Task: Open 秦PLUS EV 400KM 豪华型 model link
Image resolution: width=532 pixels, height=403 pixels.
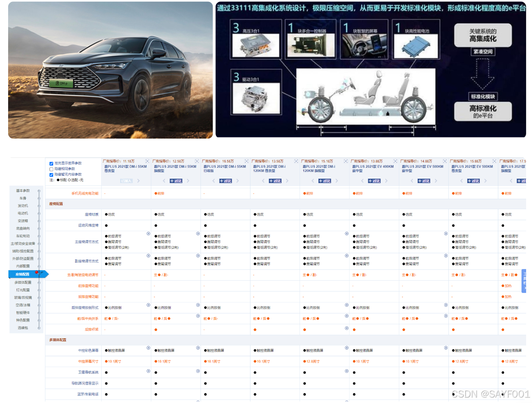Action: [x=373, y=169]
